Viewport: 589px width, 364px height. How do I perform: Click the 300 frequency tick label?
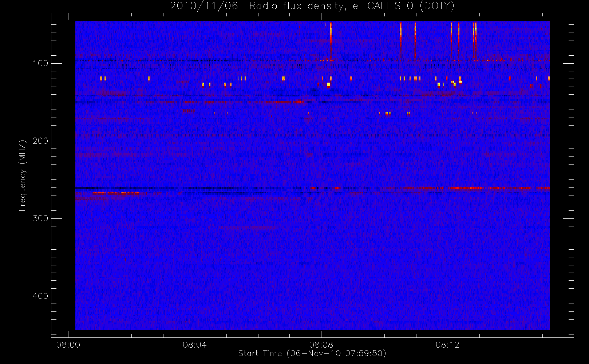coord(40,218)
